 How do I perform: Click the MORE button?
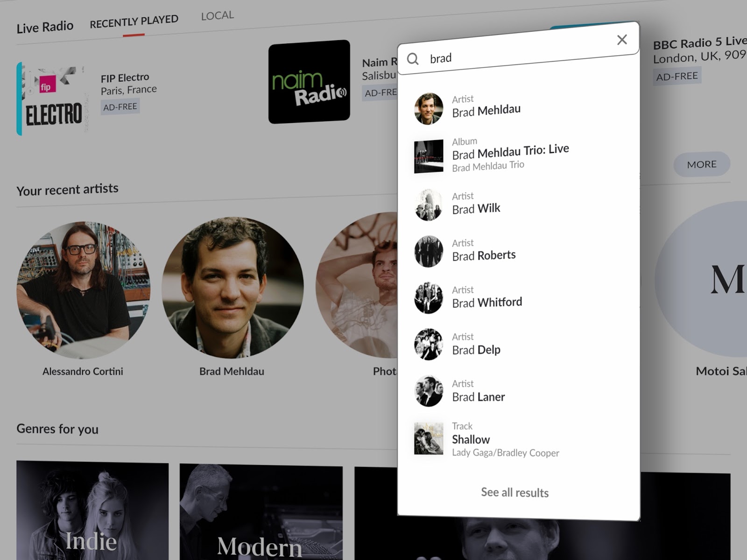pyautogui.click(x=701, y=164)
